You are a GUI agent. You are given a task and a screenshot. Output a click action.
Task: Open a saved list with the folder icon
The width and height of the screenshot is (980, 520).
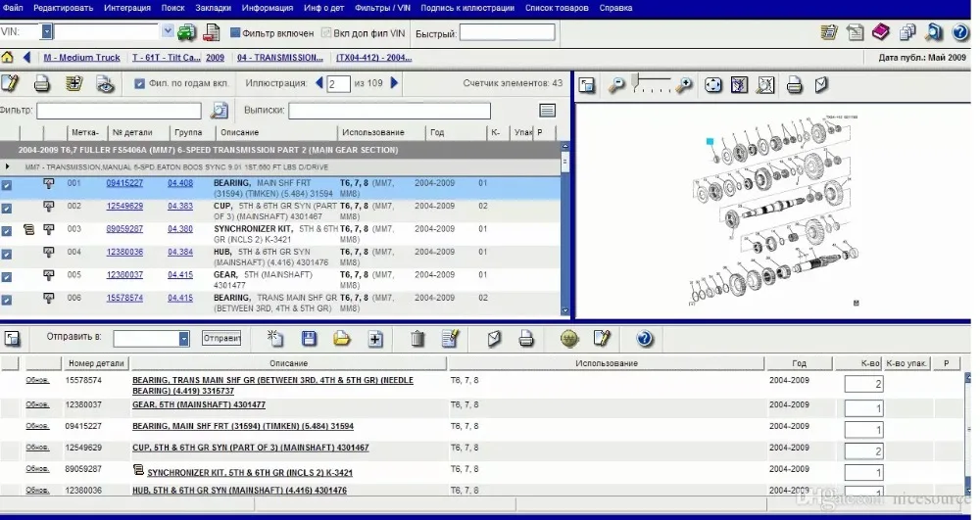click(342, 339)
